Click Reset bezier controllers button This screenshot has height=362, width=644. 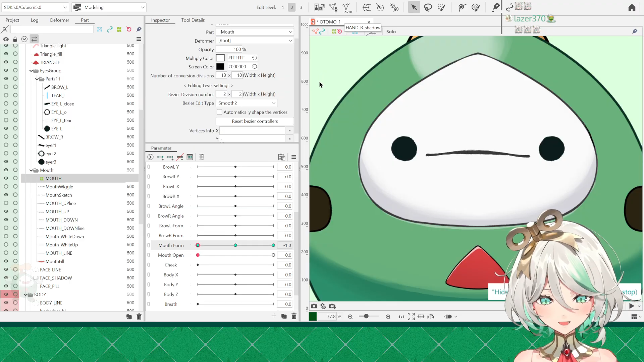255,121
